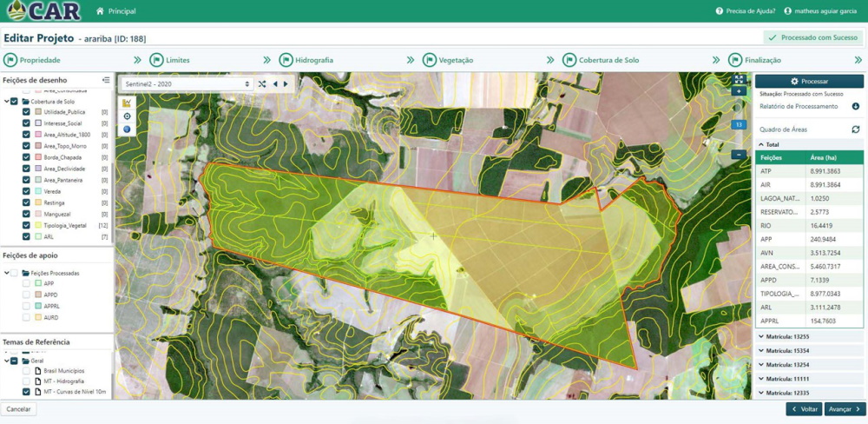Expand the Matrícula: 11111 section
Image resolution: width=868 pixels, height=424 pixels.
(809, 379)
